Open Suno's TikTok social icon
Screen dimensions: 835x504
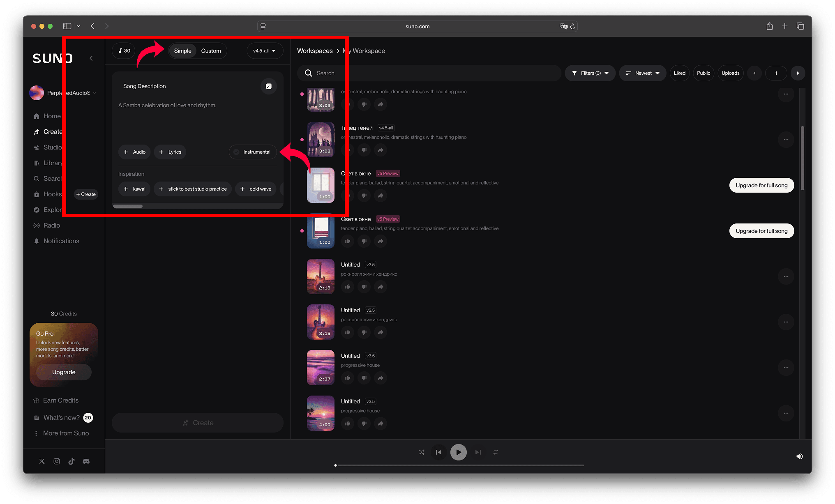point(72,461)
